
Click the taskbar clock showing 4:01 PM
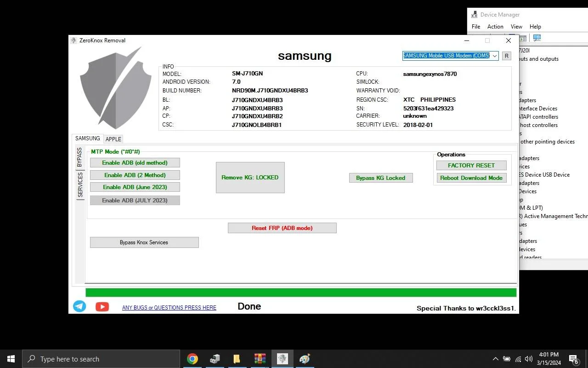click(x=549, y=359)
